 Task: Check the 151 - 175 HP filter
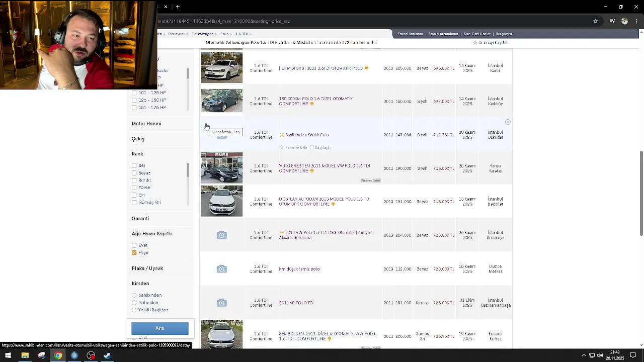click(134, 108)
